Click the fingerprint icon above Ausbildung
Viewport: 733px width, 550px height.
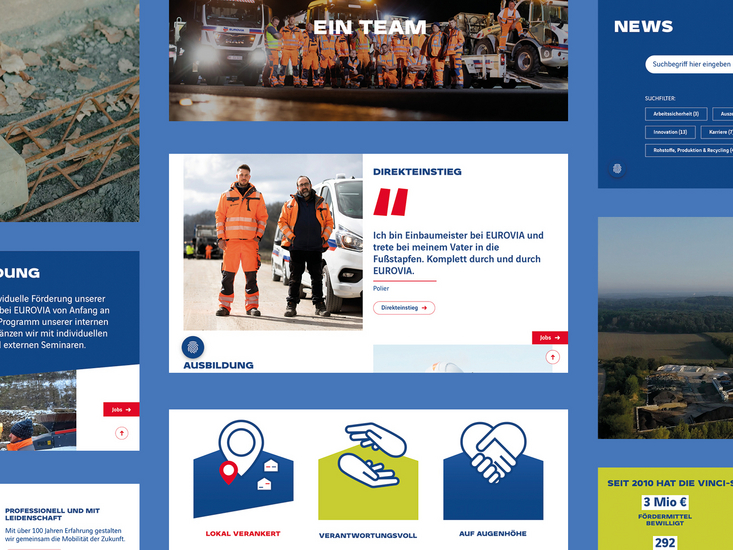192,347
